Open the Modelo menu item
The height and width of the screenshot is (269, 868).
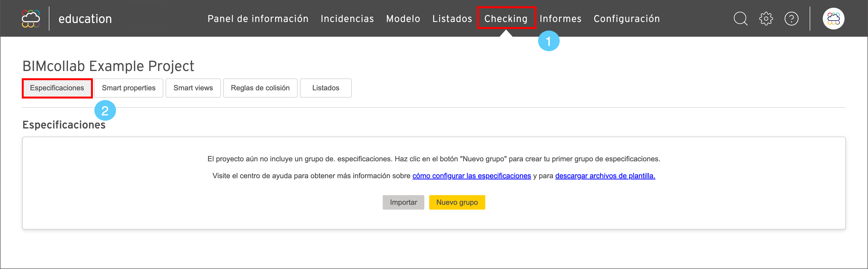click(x=403, y=19)
